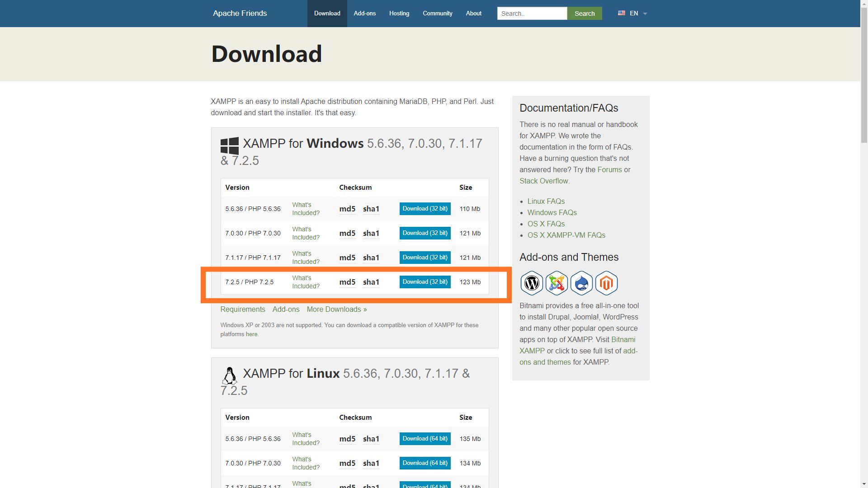Open Add-ons link below Windows table
Viewport: 868px width, 488px height.
pyautogui.click(x=286, y=310)
